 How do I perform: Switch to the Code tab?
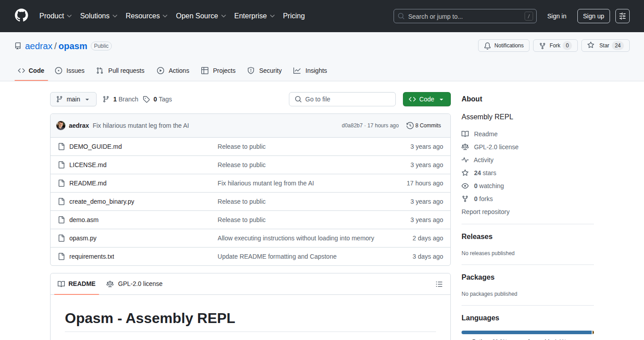(31, 71)
